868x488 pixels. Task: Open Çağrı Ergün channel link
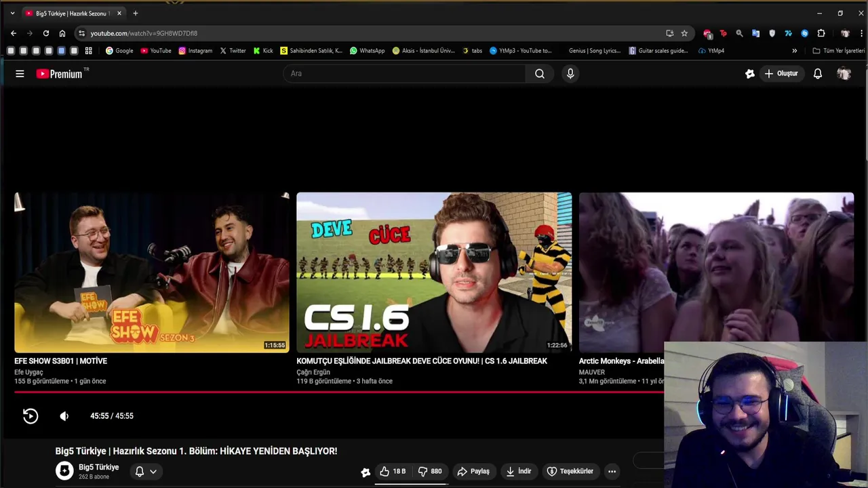(x=313, y=372)
